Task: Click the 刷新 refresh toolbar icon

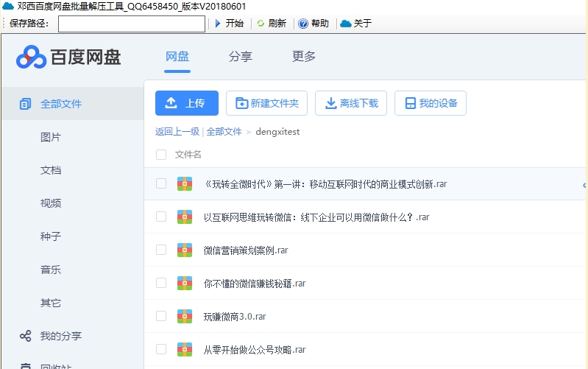Action: tap(261, 24)
